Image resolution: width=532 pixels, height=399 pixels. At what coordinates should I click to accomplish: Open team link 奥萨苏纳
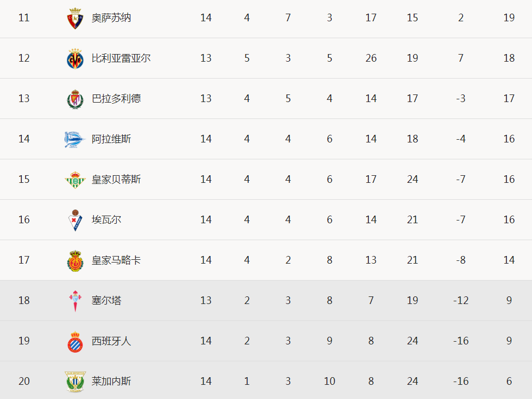click(x=111, y=17)
